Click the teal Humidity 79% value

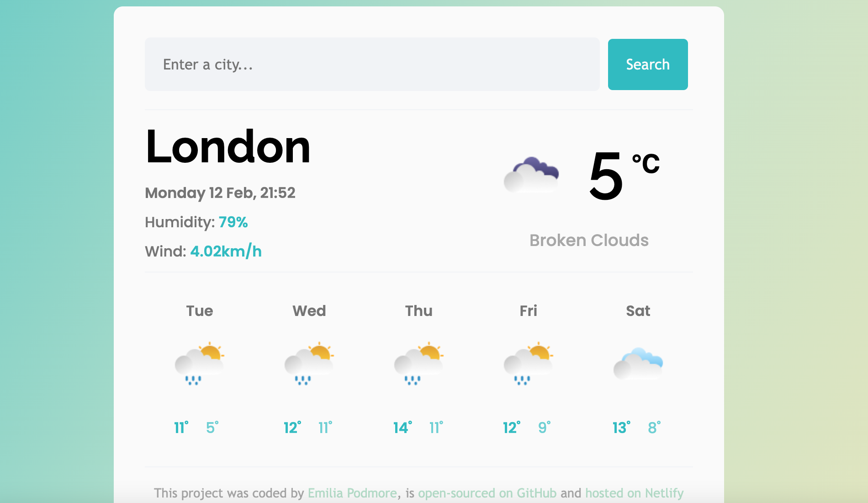coord(233,223)
